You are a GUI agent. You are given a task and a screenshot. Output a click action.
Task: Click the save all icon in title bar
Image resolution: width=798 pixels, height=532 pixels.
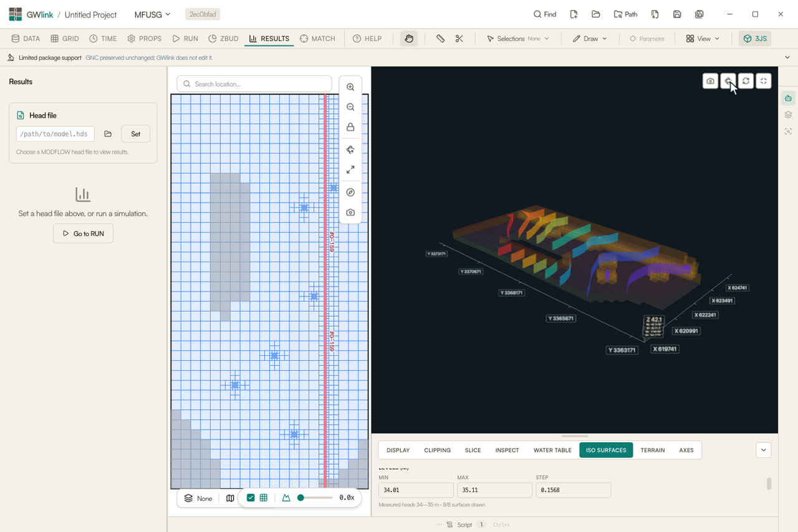tap(699, 14)
